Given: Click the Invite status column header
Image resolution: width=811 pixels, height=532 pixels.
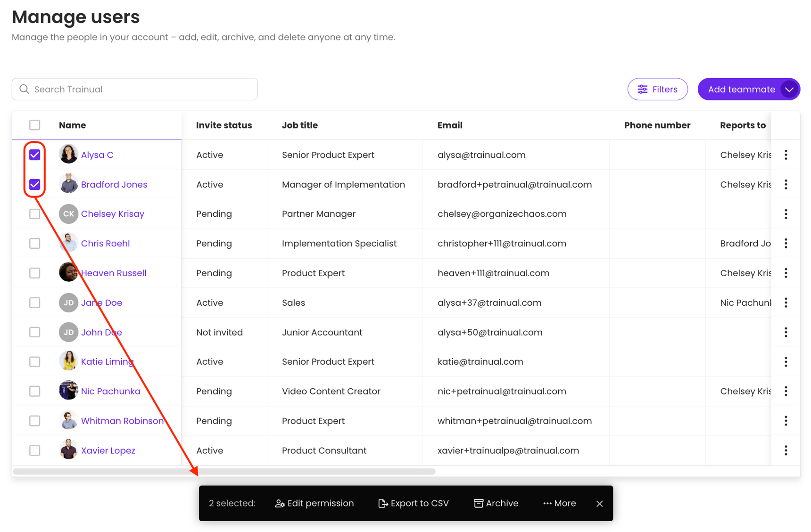Looking at the screenshot, I should (223, 125).
